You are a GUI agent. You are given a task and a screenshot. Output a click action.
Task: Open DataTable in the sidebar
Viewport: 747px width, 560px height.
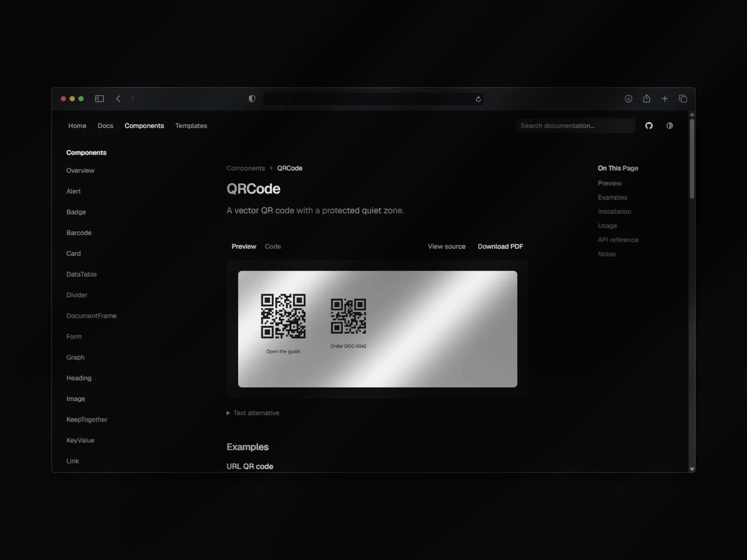coord(81,274)
